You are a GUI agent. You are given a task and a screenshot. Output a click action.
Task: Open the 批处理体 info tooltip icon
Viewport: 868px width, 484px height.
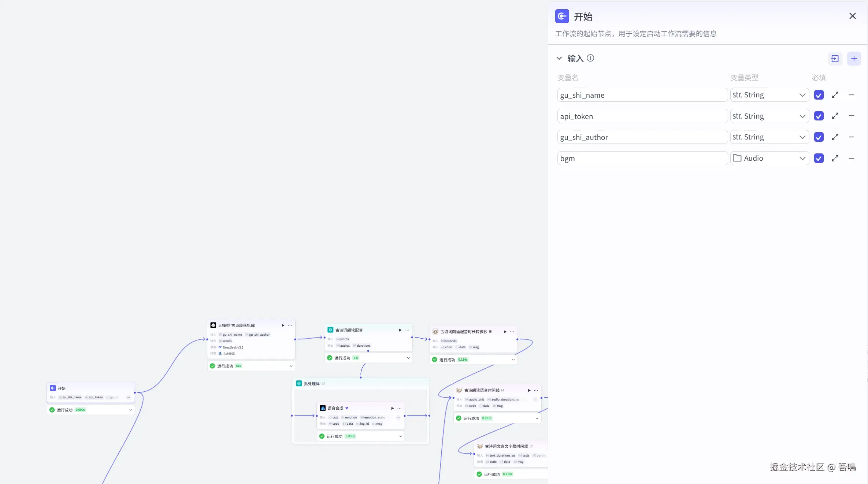tap(323, 383)
